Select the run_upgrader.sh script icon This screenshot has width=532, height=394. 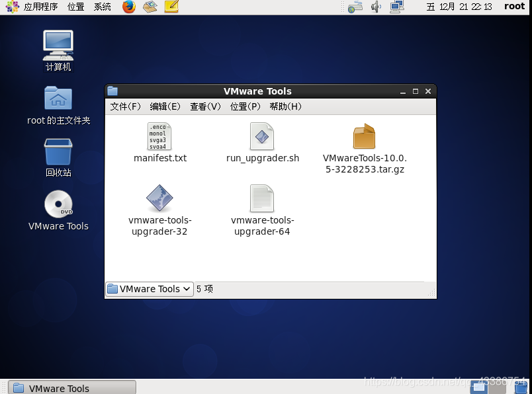(262, 136)
